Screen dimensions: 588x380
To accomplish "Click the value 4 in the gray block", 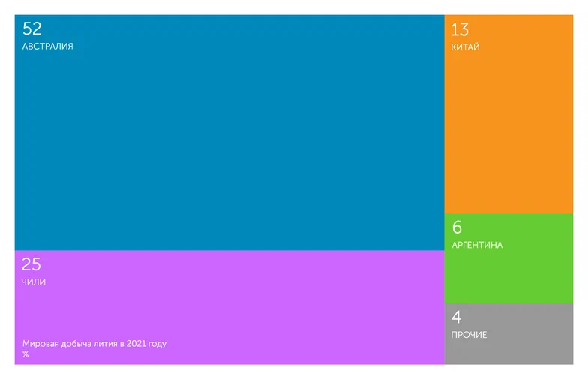I will [457, 317].
